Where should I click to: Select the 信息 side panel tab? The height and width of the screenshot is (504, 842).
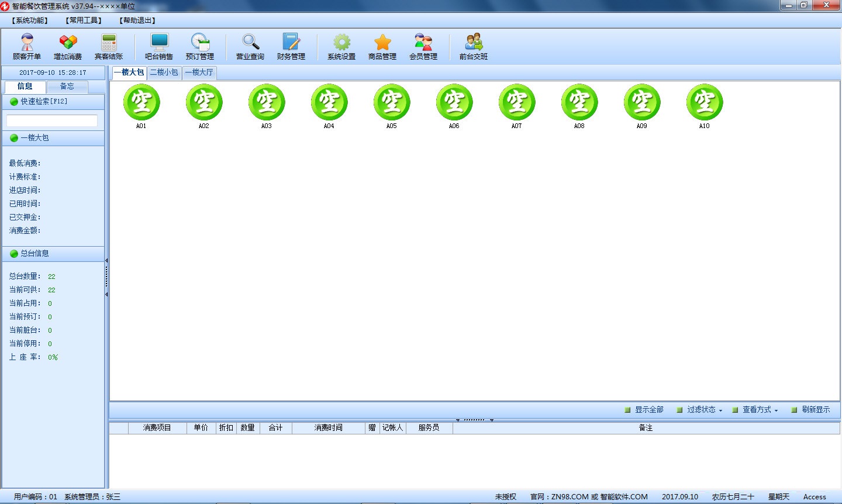[25, 87]
